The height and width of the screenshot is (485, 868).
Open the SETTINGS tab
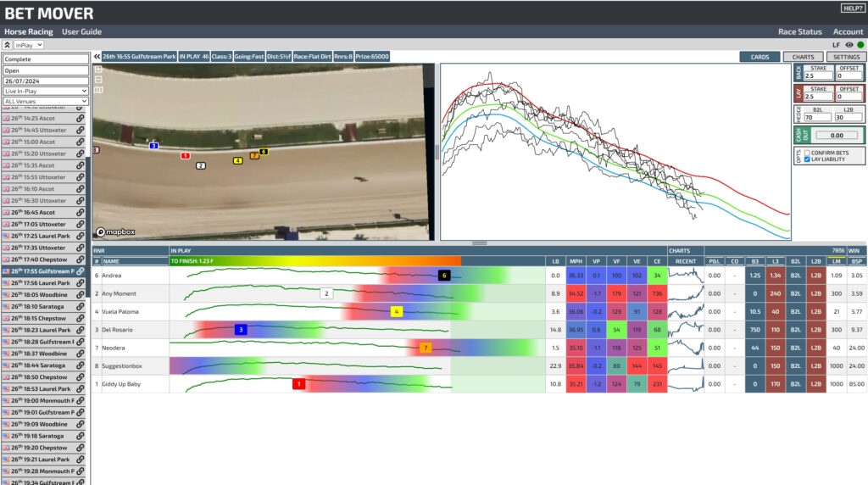[x=846, y=57]
